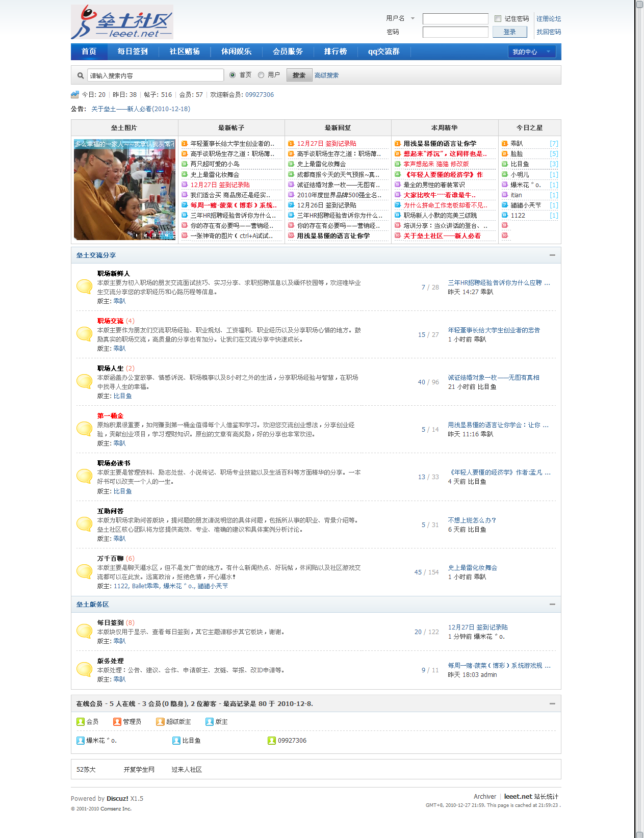Open the 会员服务 navigation item
This screenshot has width=644, height=838.
(288, 51)
